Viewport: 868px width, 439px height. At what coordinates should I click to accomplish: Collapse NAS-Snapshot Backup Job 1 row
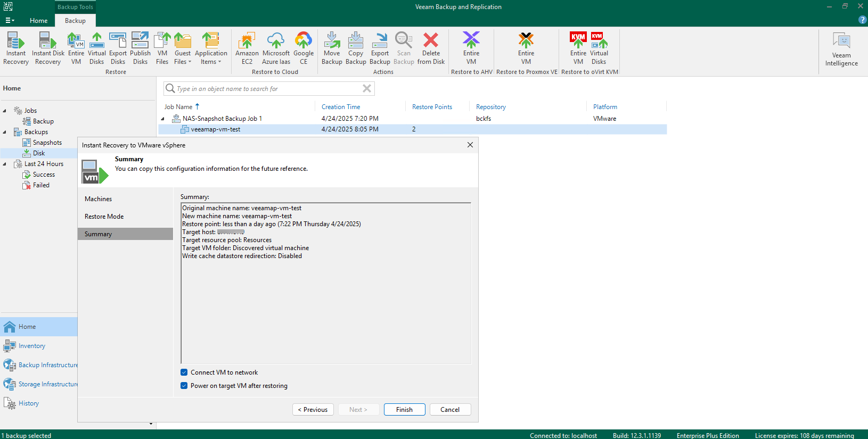tap(163, 119)
